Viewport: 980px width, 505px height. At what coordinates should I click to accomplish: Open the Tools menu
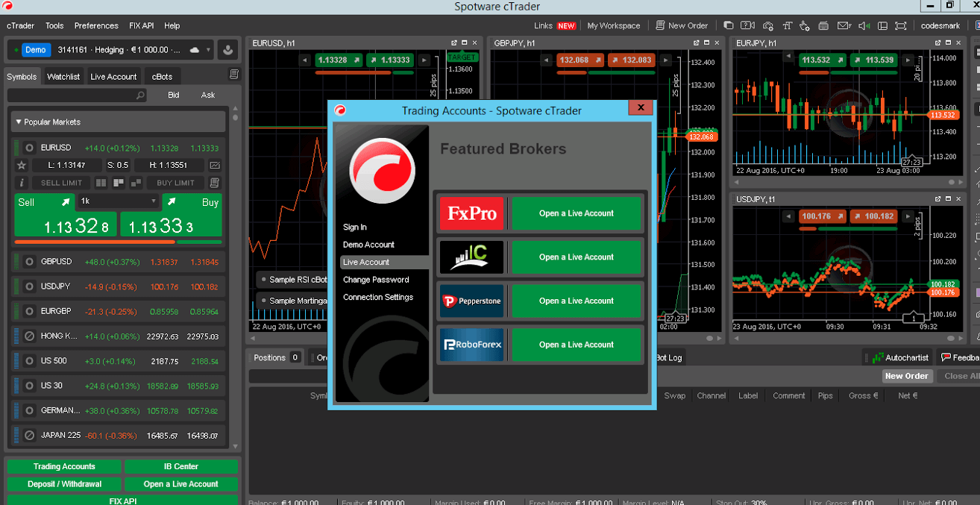tap(54, 25)
